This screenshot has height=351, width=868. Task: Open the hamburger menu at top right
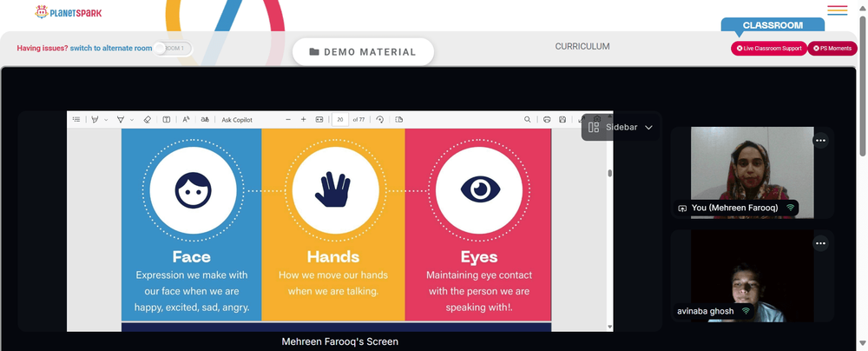pyautogui.click(x=838, y=10)
